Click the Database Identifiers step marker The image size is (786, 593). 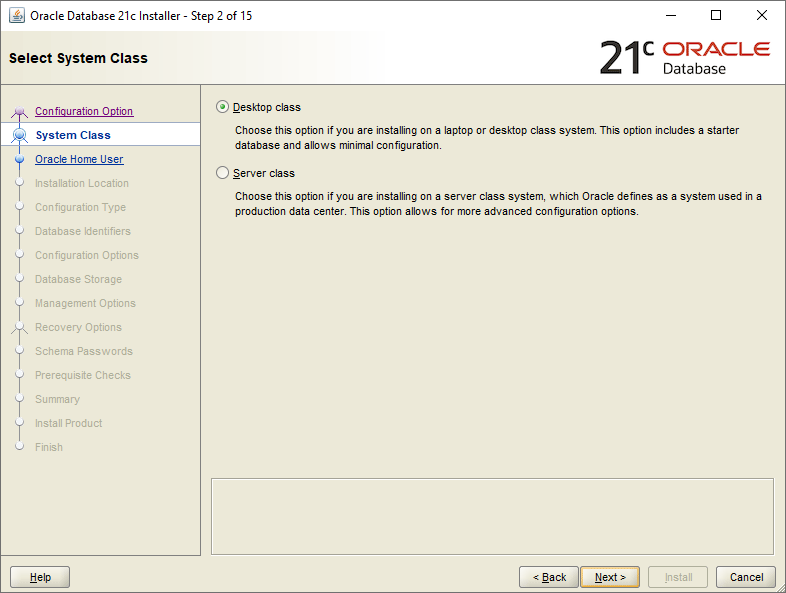pyautogui.click(x=20, y=230)
